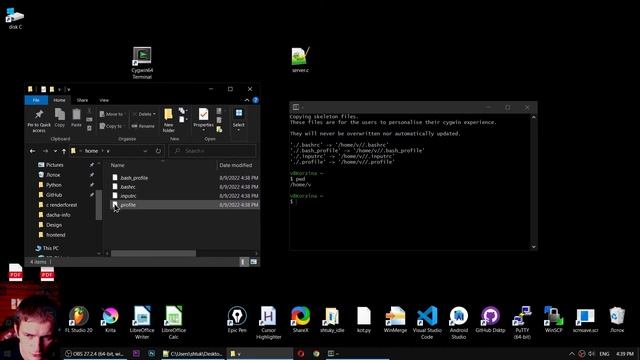Open the Cygwin64 Terminal desktop shortcut

tap(142, 62)
